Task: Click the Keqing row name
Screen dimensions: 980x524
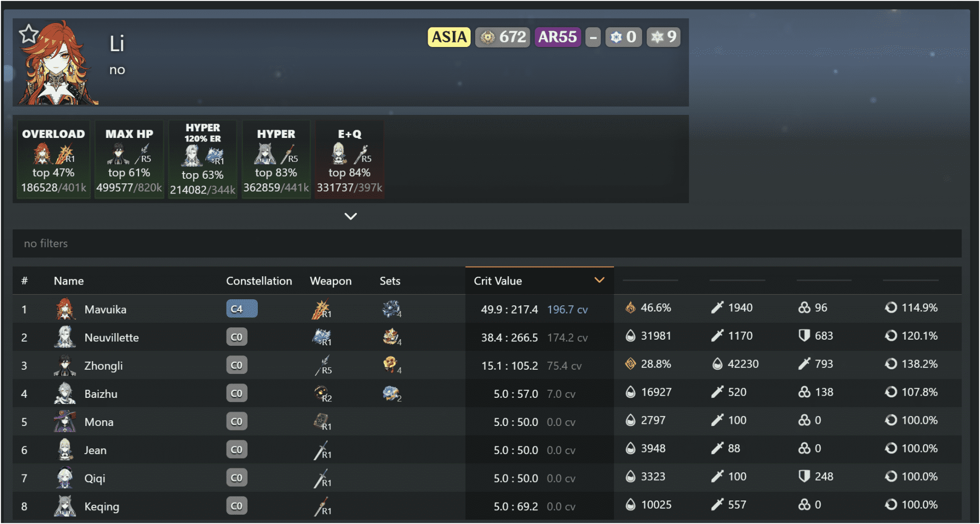Action: (102, 507)
